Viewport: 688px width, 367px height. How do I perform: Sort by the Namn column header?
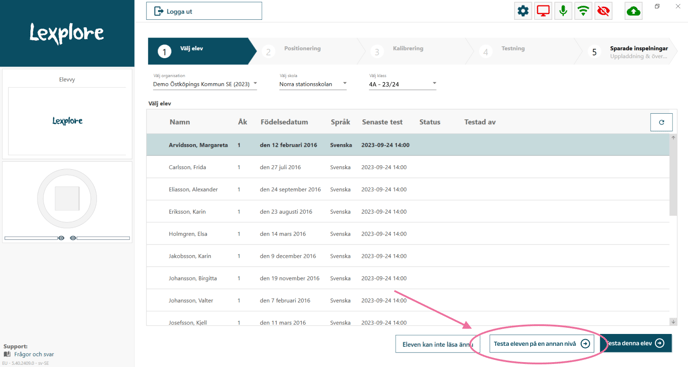pos(180,122)
